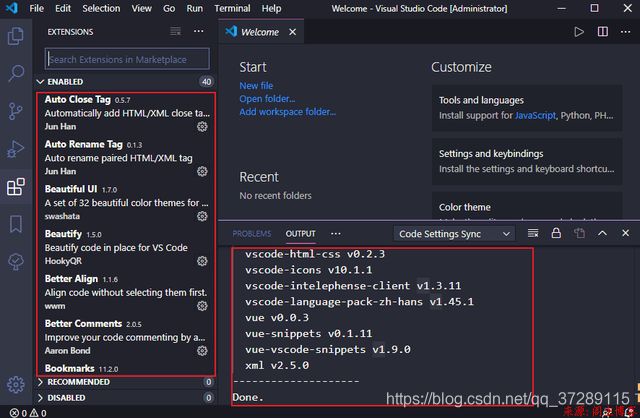Open the Run menu

coord(195,8)
